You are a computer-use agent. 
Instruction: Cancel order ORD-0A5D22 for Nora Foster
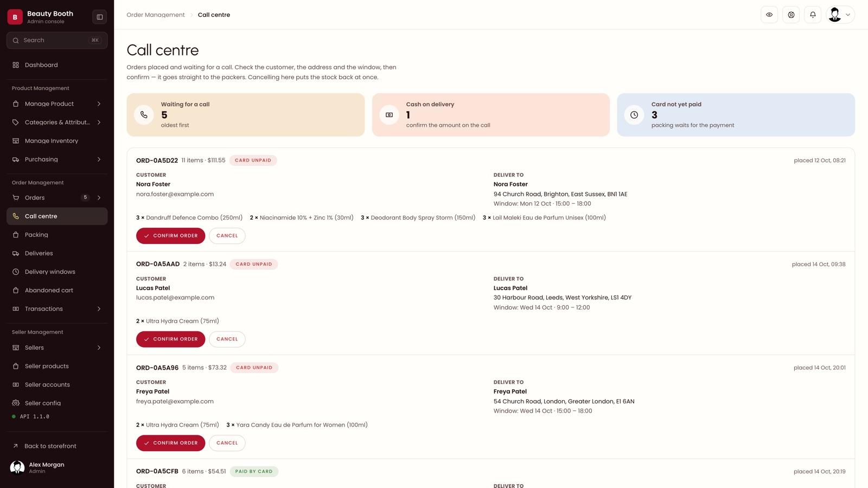(x=227, y=236)
